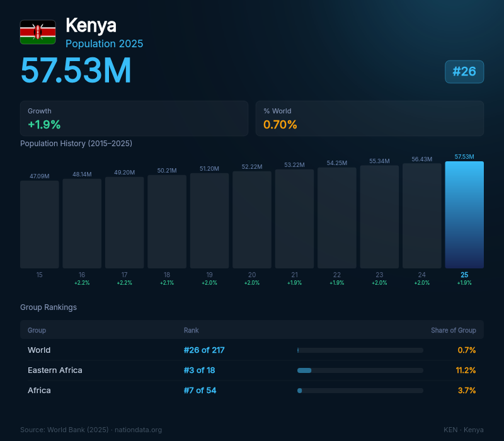Click the Group Rankings heading

pos(49,307)
